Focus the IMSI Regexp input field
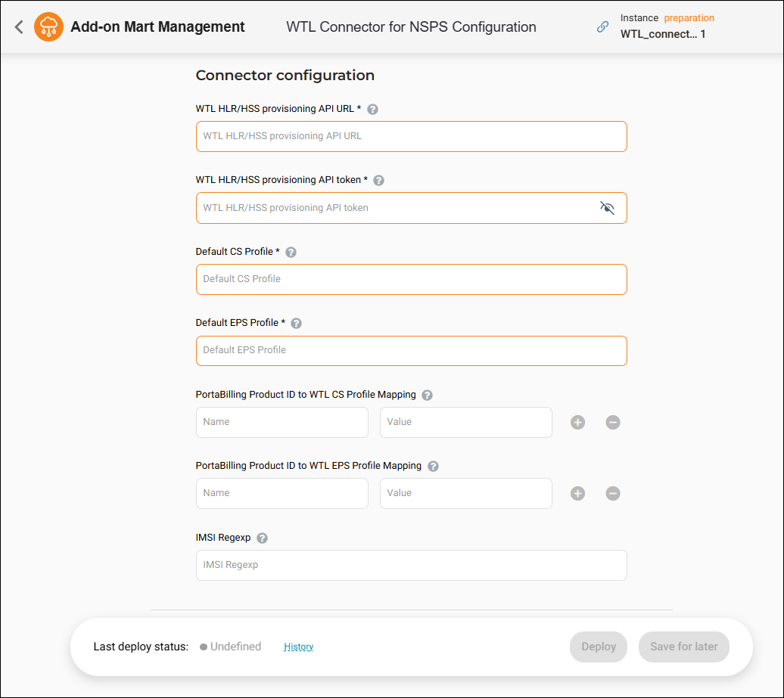 coord(411,565)
